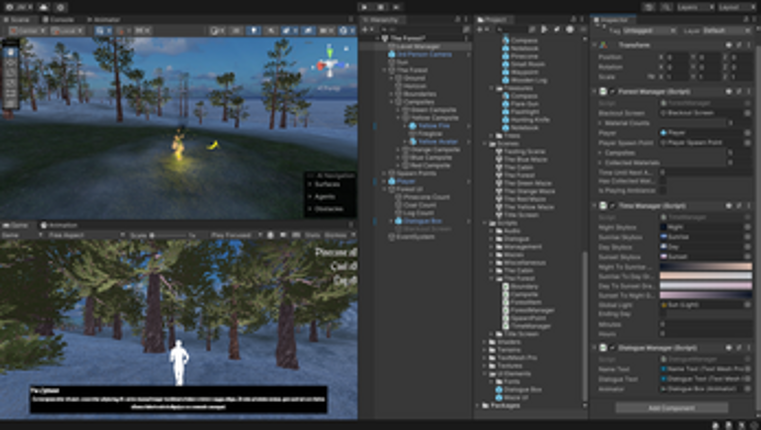Screen dimensions: 761x430
Task: Select the Game tab
Action: click(16, 225)
